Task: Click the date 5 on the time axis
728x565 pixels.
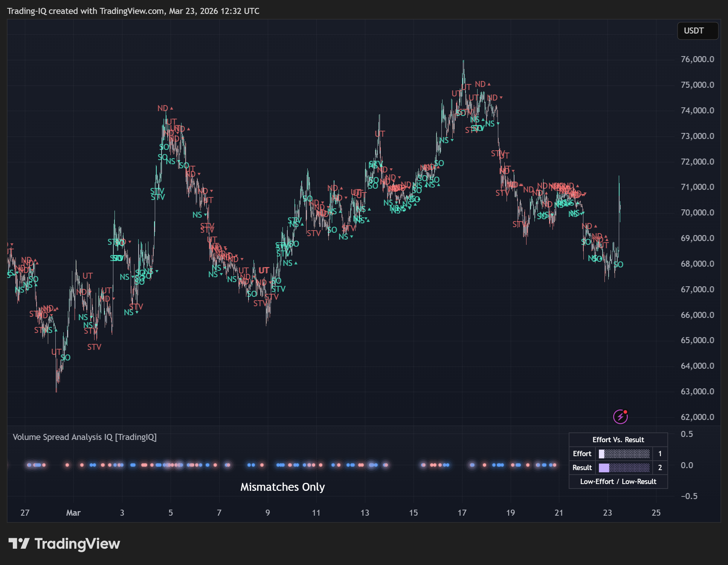Action: tap(171, 513)
